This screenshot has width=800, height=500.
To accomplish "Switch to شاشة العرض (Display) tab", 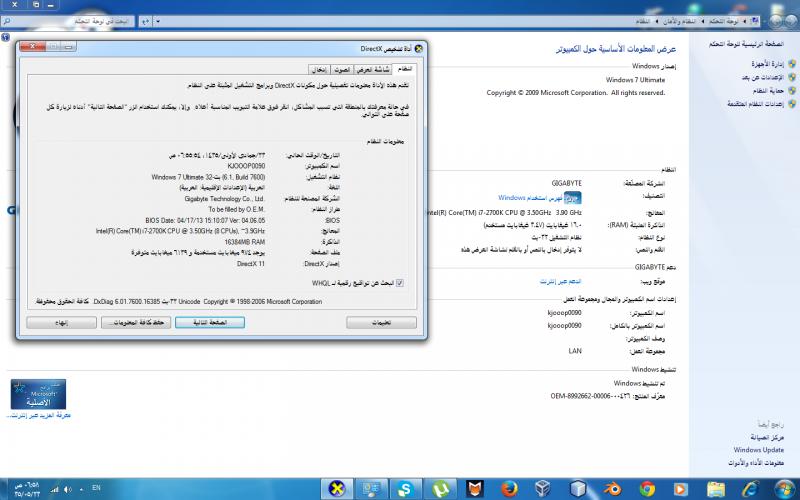I will pos(373,69).
